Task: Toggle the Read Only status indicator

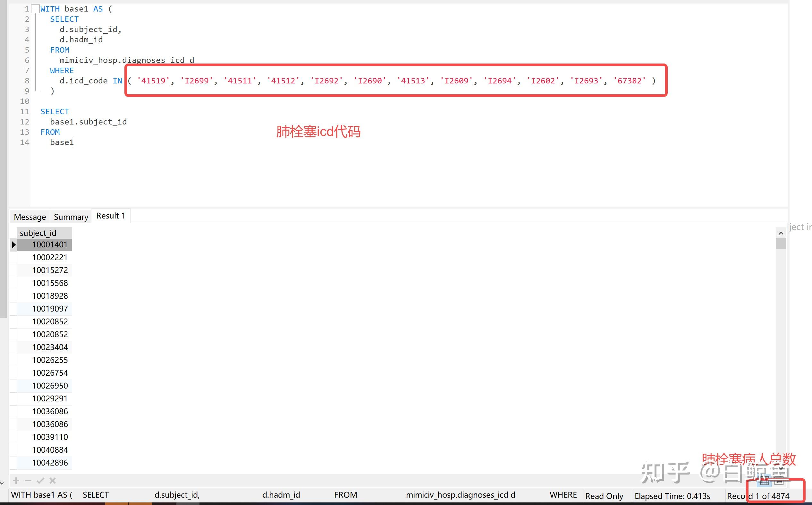Action: [605, 496]
